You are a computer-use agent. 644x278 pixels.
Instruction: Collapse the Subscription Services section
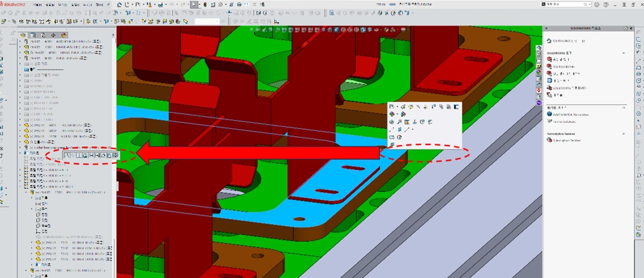(624, 134)
